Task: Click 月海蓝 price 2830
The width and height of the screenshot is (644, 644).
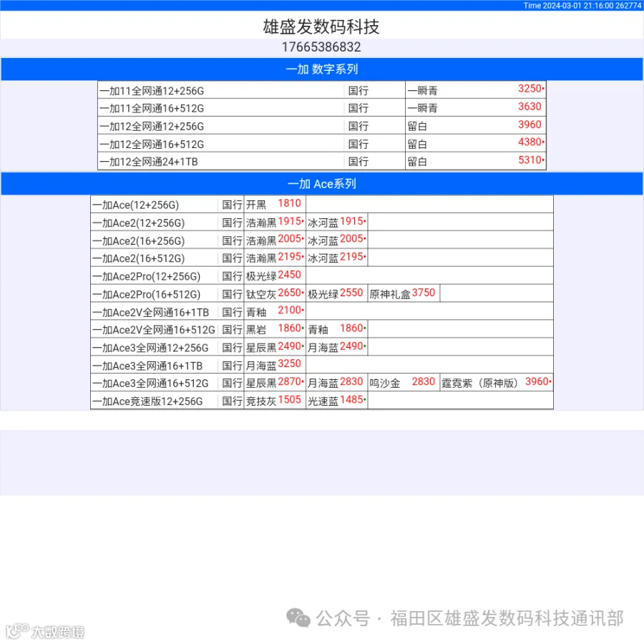Action: (x=351, y=381)
